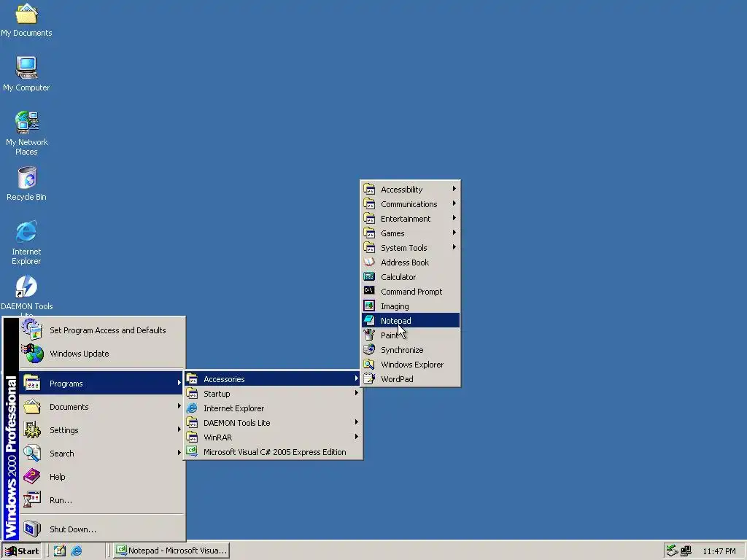Viewport: 747px width, 560px height.
Task: Click the Start button
Action: pos(21,551)
